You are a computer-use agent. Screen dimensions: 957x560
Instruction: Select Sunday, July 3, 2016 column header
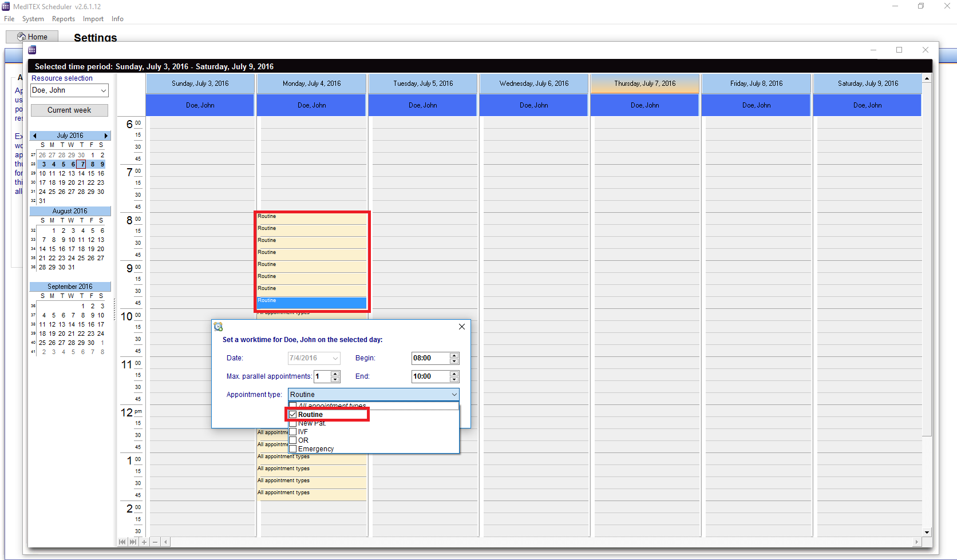click(200, 84)
